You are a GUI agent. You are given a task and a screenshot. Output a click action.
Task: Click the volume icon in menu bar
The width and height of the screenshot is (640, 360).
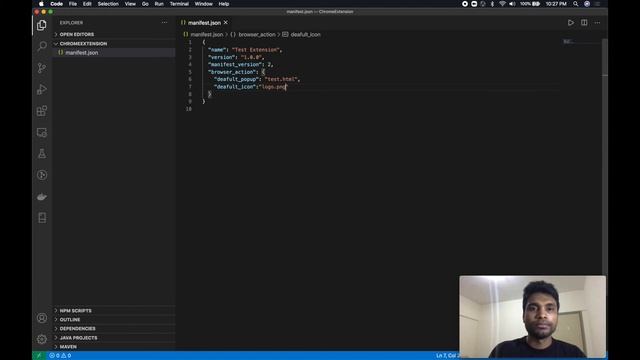coord(512,4)
